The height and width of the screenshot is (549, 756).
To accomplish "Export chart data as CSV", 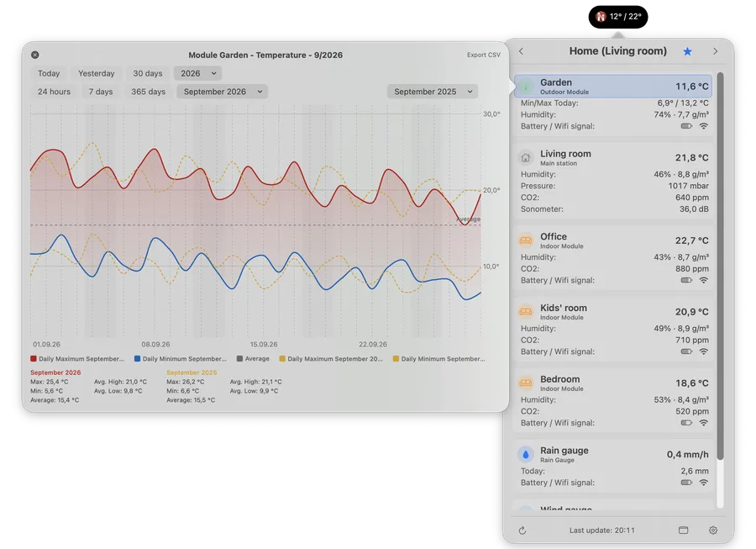I will pyautogui.click(x=484, y=55).
